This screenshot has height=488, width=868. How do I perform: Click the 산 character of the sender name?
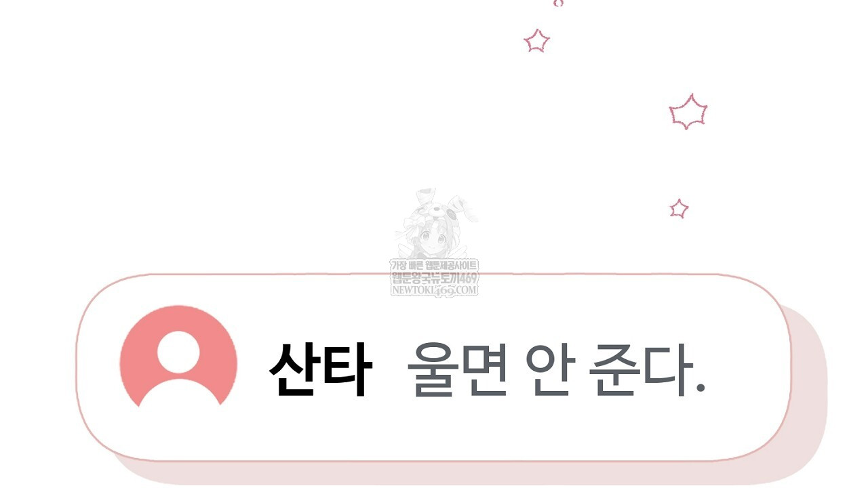[294, 369]
